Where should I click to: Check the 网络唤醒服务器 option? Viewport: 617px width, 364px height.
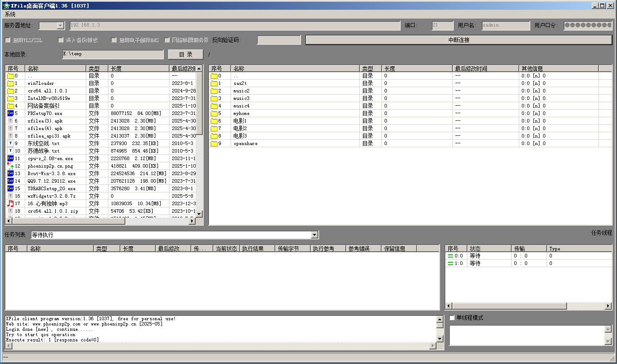[x=167, y=40]
